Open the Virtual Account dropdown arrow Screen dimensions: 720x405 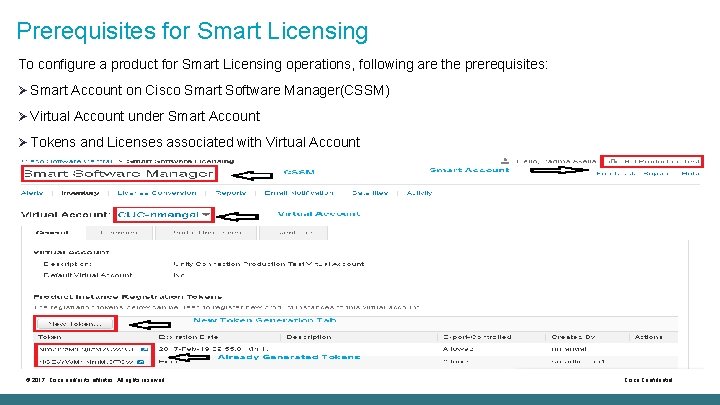pos(206,214)
